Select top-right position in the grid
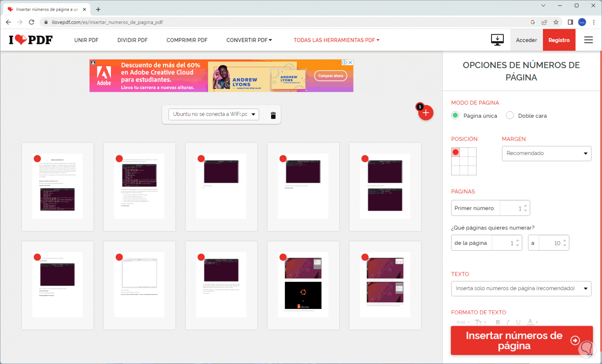 (472, 152)
